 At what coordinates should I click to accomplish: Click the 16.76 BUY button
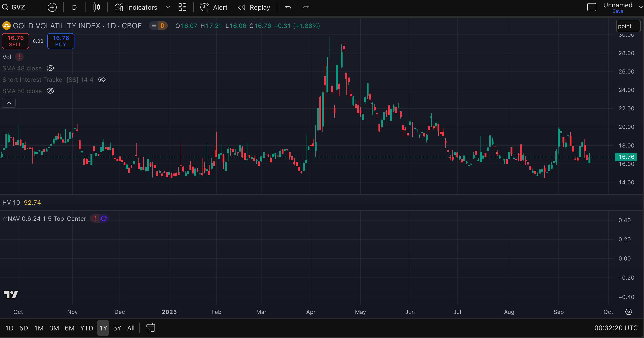tap(61, 41)
